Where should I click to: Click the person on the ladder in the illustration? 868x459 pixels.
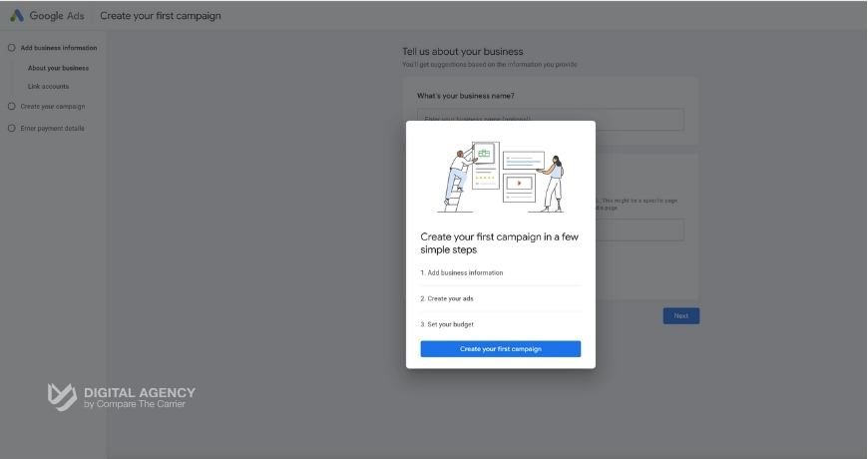(458, 173)
